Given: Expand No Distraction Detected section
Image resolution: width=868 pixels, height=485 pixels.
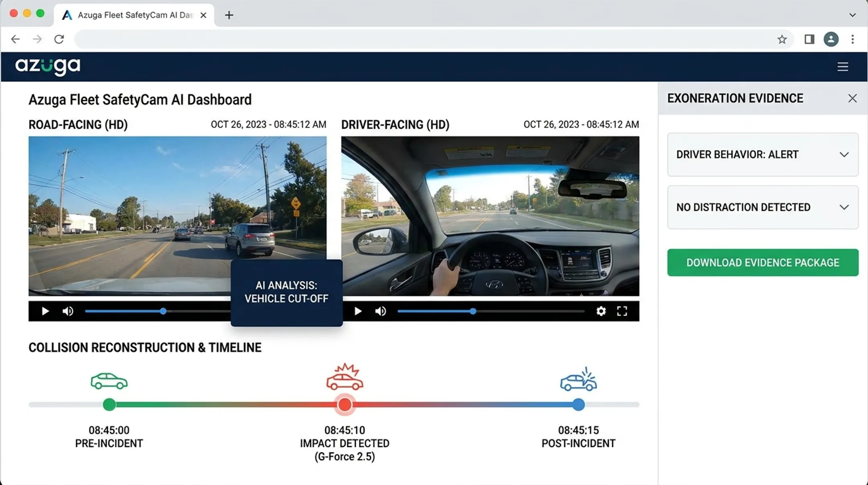Looking at the screenshot, I should 763,207.
